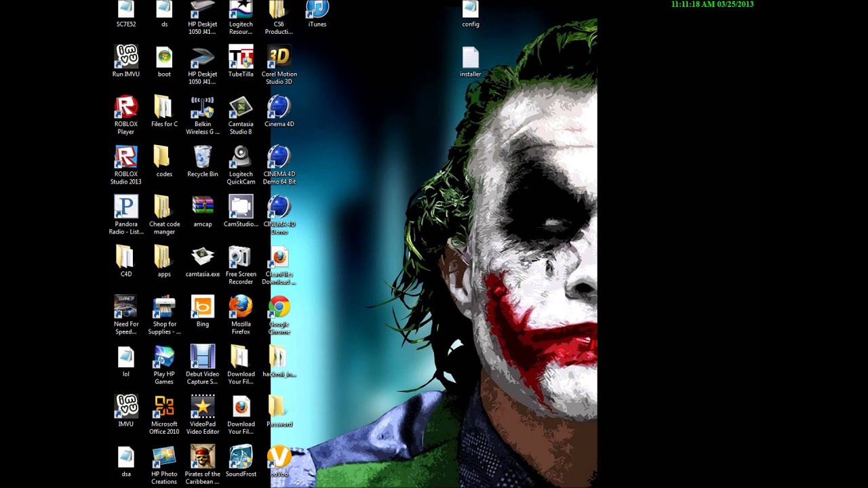This screenshot has width=868, height=488.
Task: Launch Run IMVU shortcut
Action: pyautogui.click(x=126, y=61)
